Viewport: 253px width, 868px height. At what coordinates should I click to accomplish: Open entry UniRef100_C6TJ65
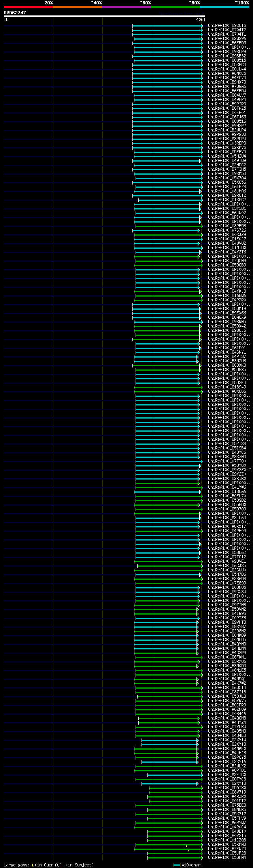[x=227, y=117]
